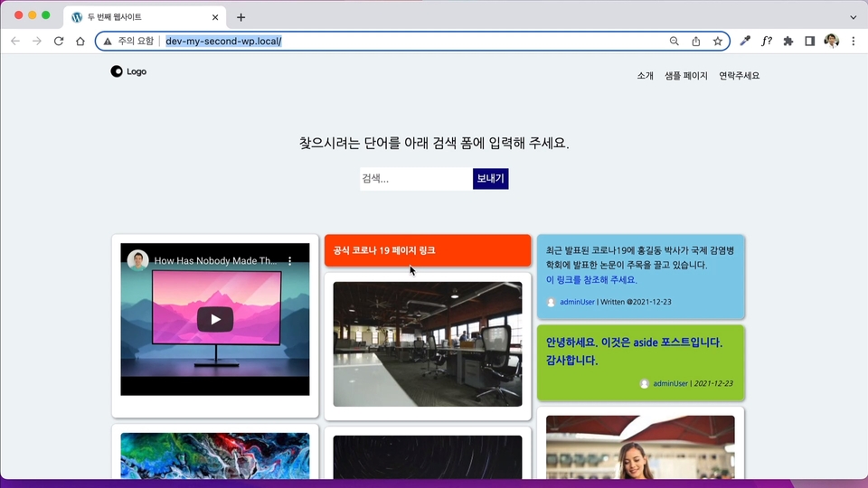Click the YouTube channel avatar

click(x=137, y=260)
